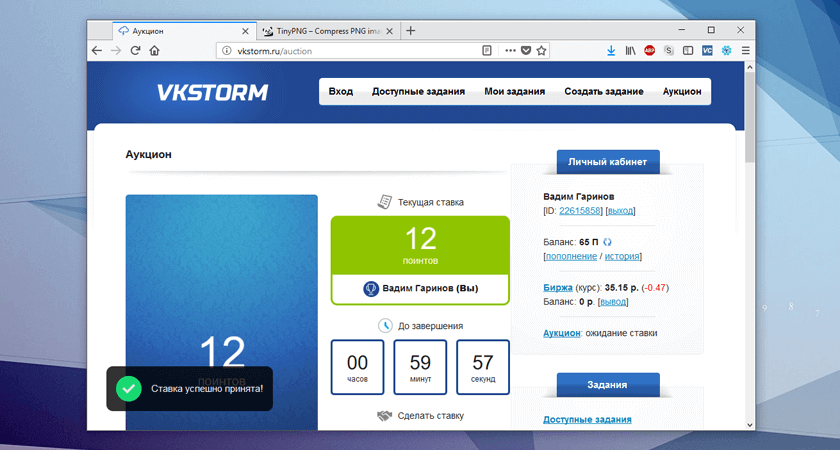Open page actions three-dots menu

tap(510, 50)
